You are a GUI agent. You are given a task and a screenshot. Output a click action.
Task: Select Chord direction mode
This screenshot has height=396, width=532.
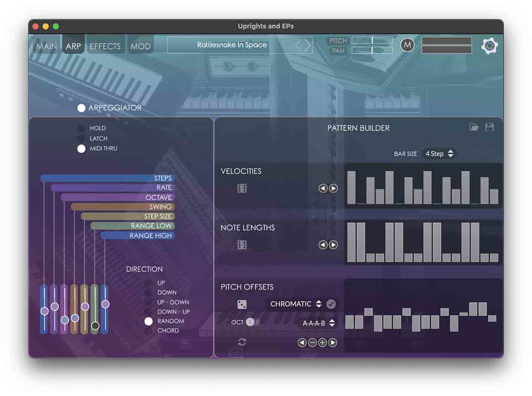click(x=148, y=331)
